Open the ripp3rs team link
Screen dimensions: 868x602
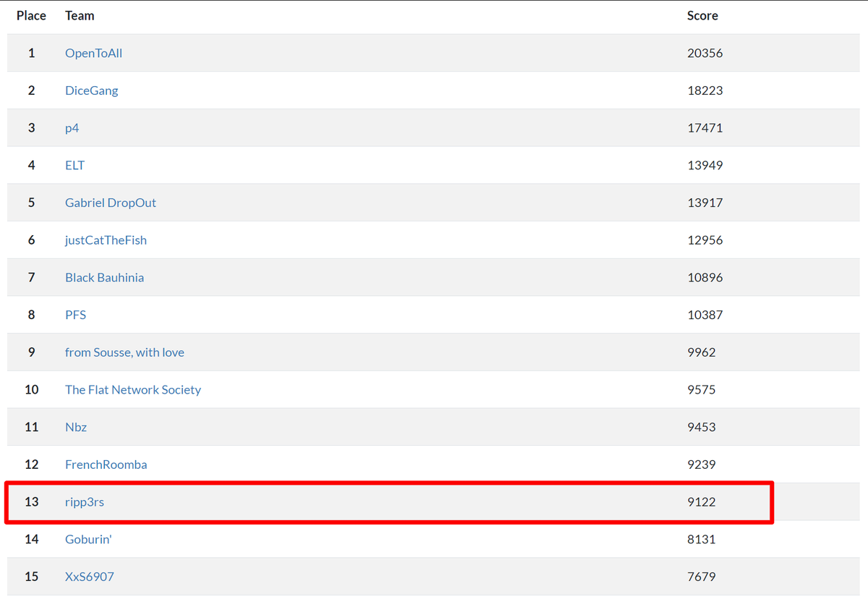pos(85,502)
